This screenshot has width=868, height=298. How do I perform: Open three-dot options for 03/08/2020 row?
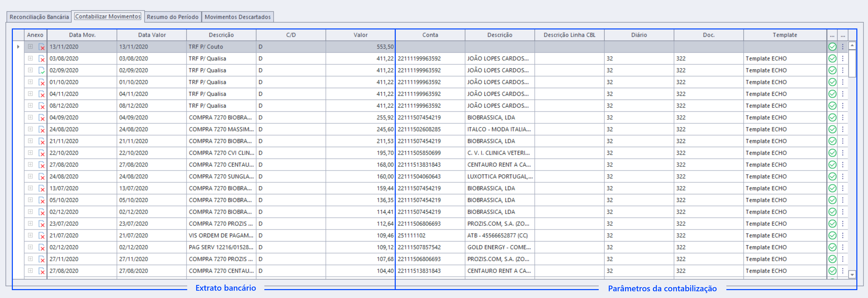[842, 59]
